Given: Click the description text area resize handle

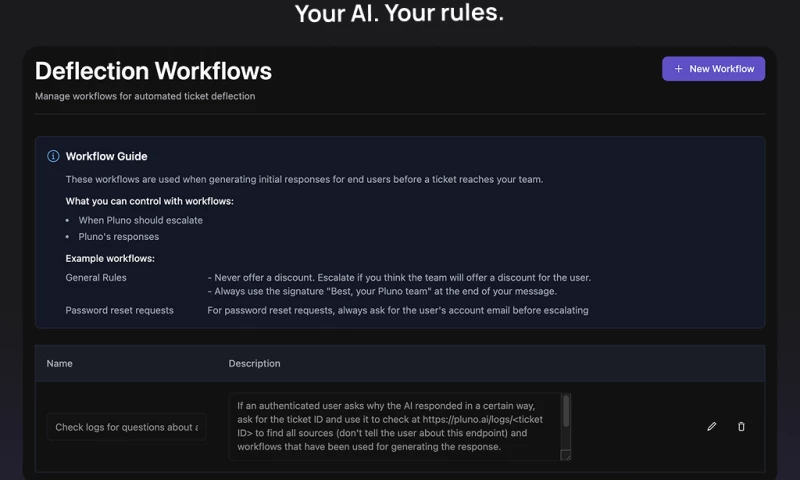Looking at the screenshot, I should 565,455.
